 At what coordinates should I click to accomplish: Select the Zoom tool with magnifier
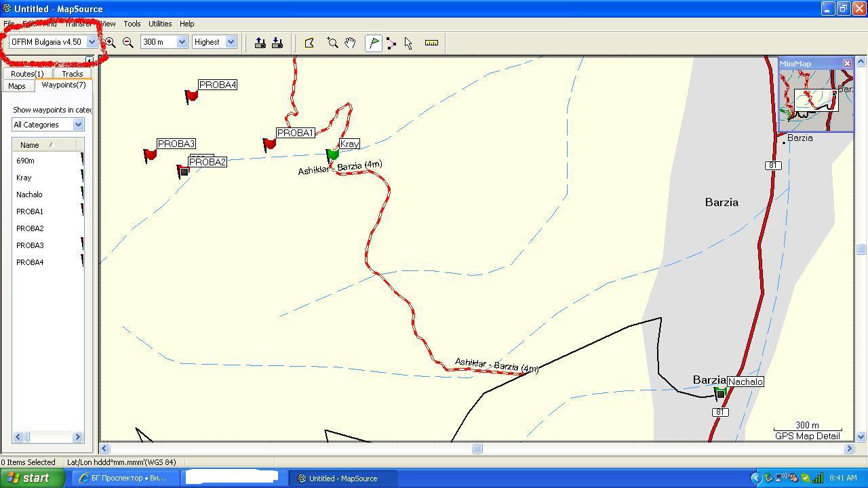coord(332,43)
